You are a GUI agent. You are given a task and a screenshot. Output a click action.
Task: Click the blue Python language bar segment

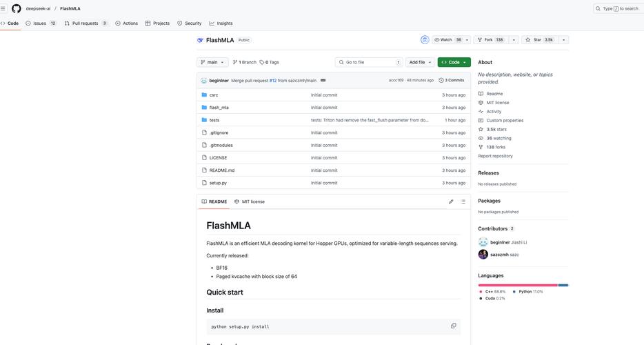point(563,285)
